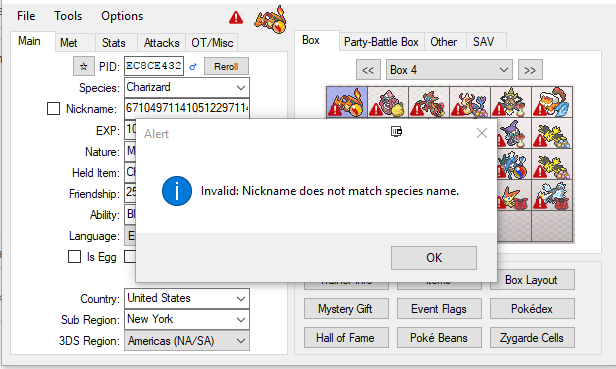Screen dimensions: 616x369
Task: Open the File menu
Action: (26, 16)
